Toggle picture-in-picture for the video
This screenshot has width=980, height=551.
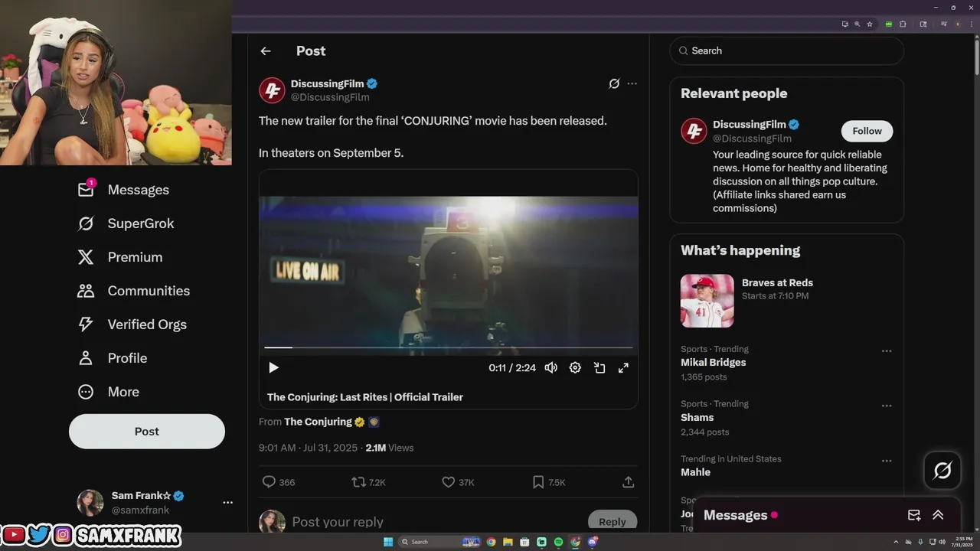coord(599,367)
